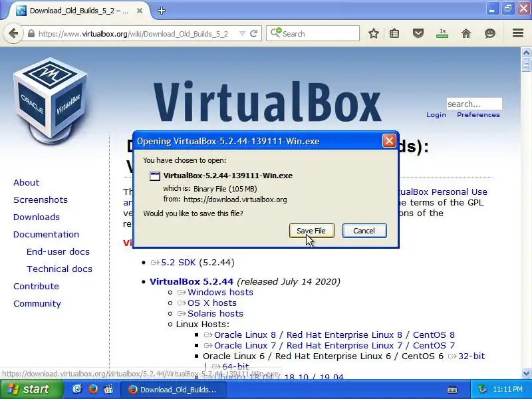This screenshot has height=399, width=532.
Task: Click the first quick launch icon
Action: point(77,389)
